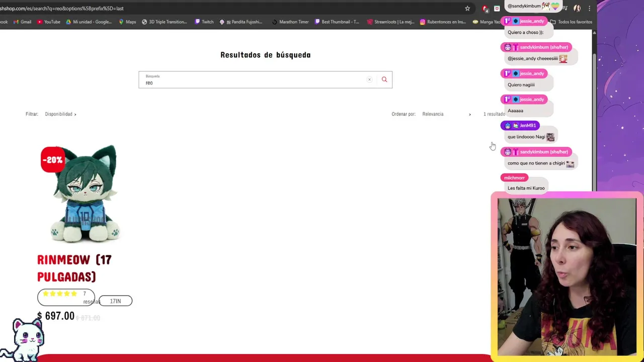Click the crossed-out original price
644x362 pixels.
88,318
